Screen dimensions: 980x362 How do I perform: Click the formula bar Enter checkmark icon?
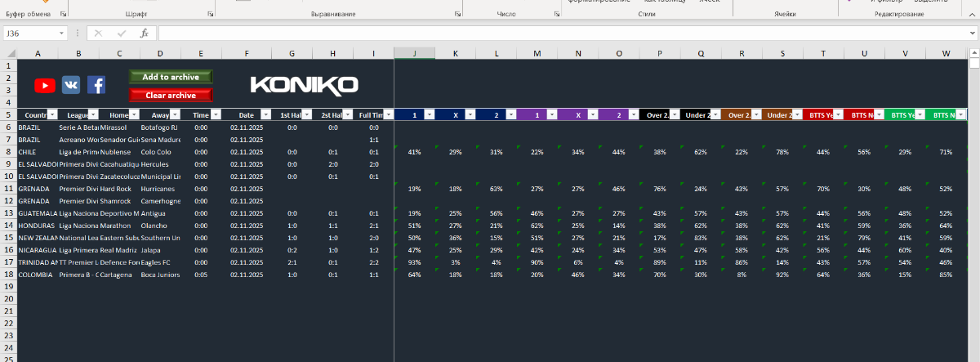point(121,34)
